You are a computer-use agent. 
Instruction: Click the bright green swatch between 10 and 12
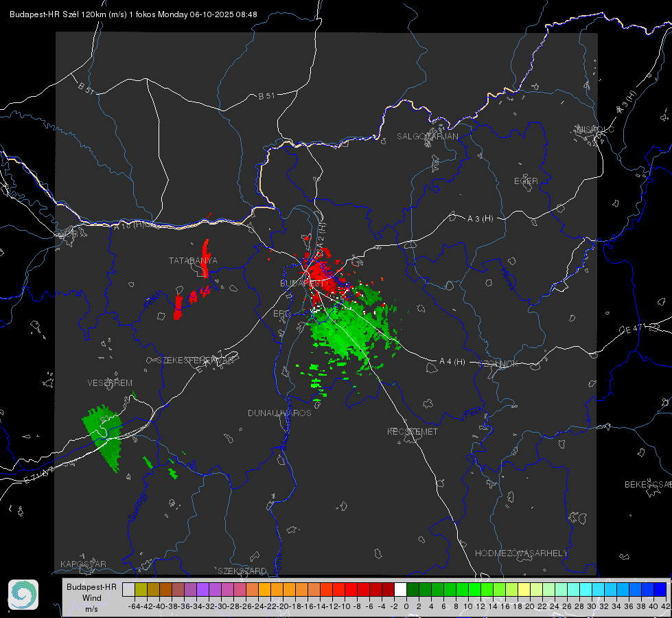click(x=474, y=589)
